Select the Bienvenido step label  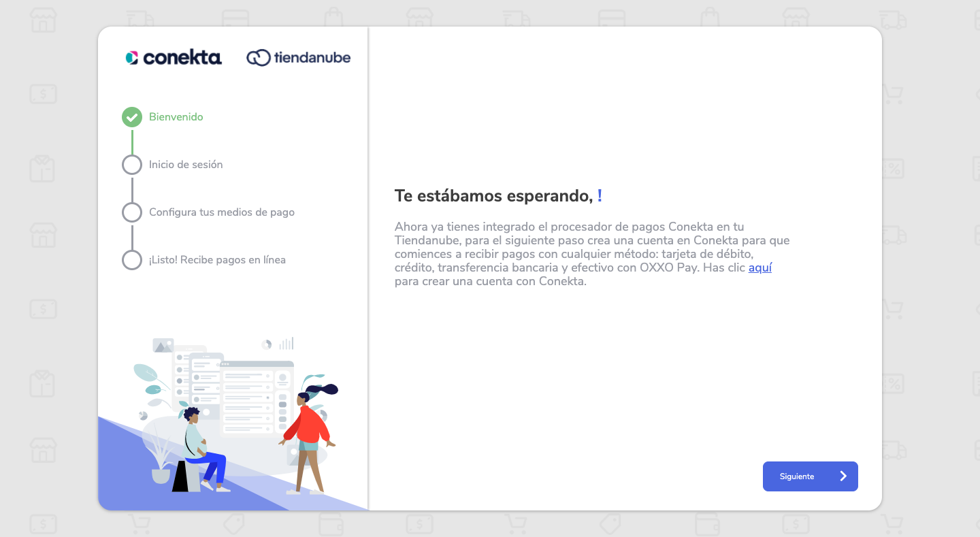pos(176,117)
